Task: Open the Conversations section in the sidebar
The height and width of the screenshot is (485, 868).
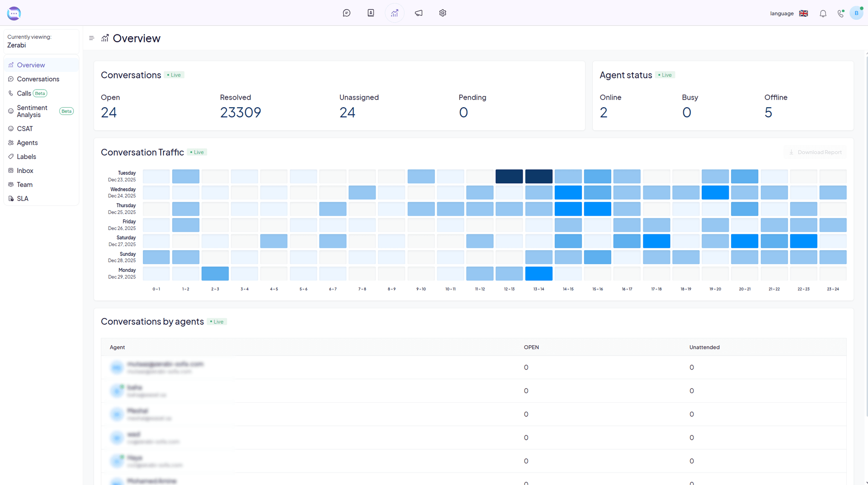Action: click(38, 79)
